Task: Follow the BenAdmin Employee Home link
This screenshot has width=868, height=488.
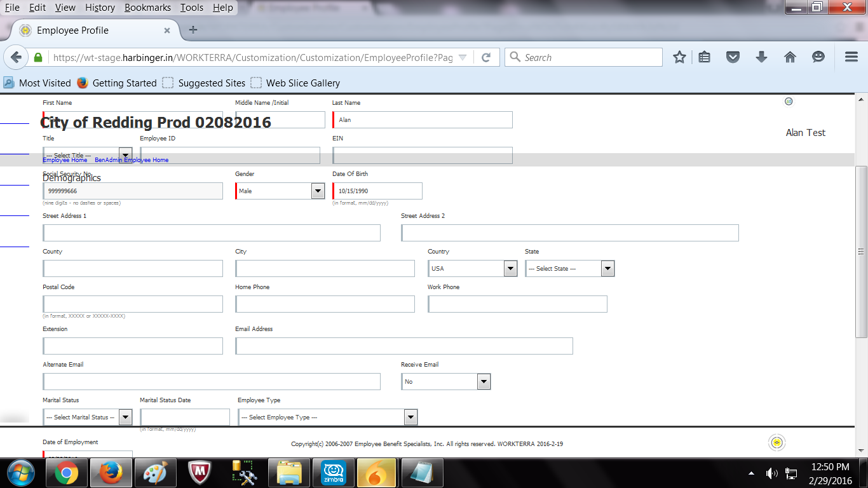Action: tap(132, 160)
